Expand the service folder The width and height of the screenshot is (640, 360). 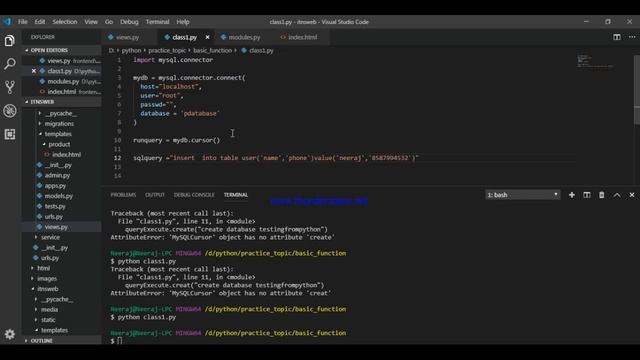(50, 237)
